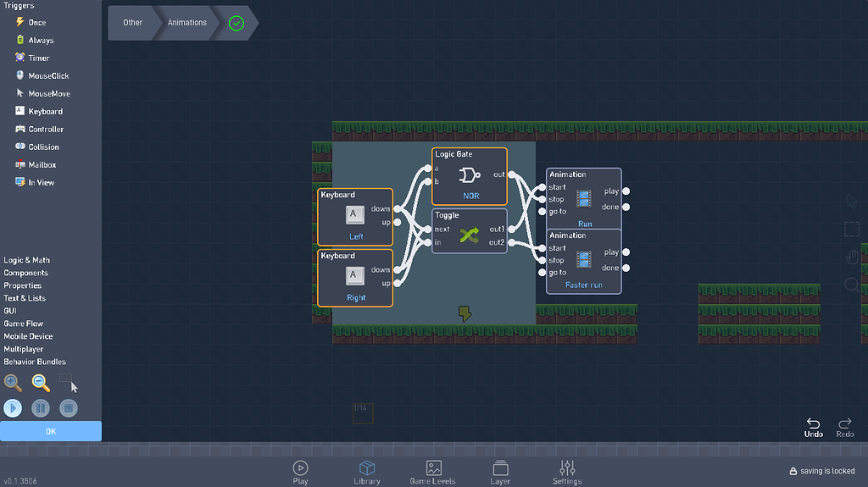Screen dimensions: 868x487
Task: Undo the last action
Action: pyautogui.click(x=813, y=428)
